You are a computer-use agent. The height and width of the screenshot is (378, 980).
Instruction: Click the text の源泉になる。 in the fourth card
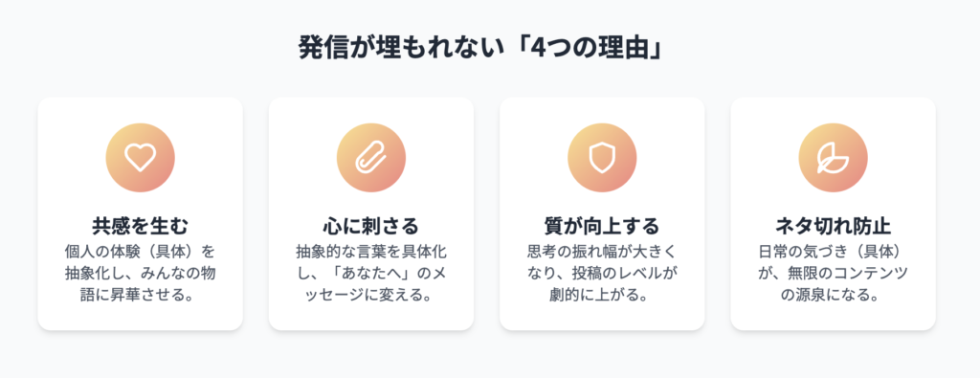tap(834, 295)
